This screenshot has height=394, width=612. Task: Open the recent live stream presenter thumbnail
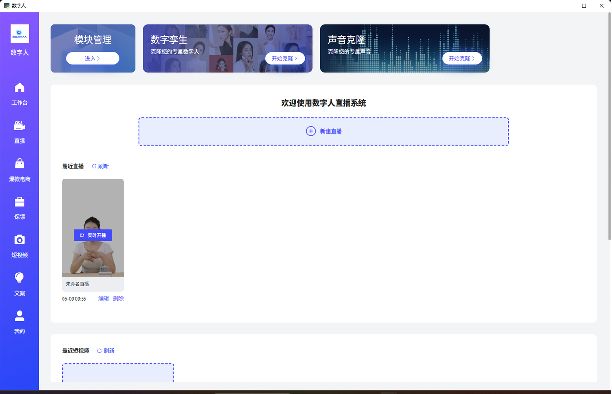pos(93,228)
